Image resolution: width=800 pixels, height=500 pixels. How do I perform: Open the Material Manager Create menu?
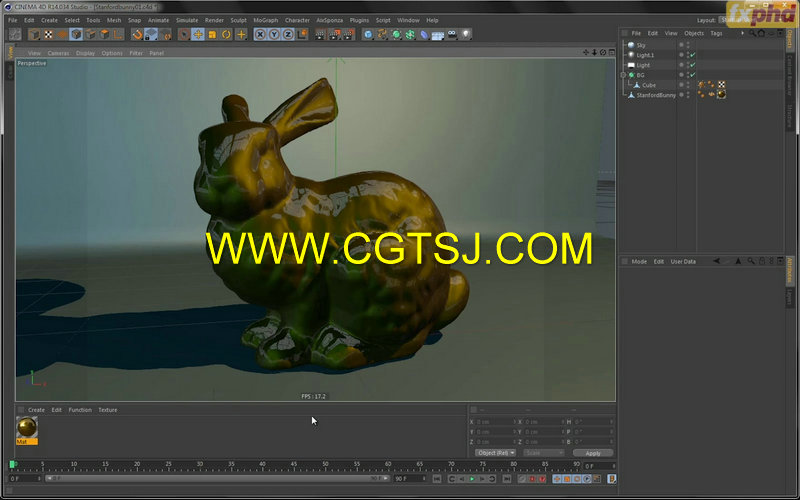[x=36, y=410]
